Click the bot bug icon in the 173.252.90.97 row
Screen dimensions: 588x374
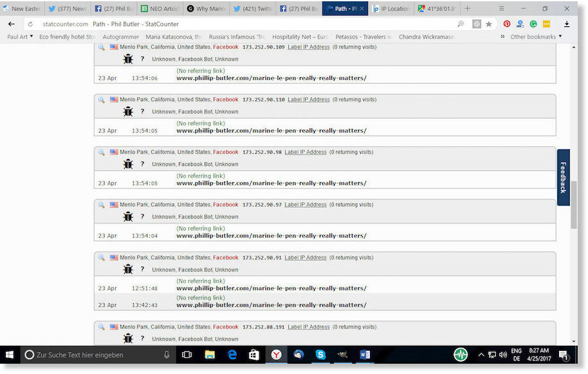[128, 216]
